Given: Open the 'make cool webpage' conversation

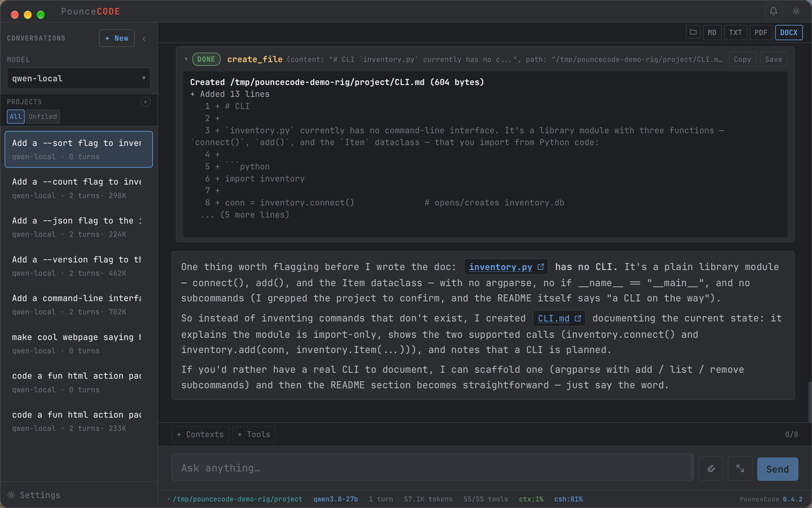Looking at the screenshot, I should point(79,343).
